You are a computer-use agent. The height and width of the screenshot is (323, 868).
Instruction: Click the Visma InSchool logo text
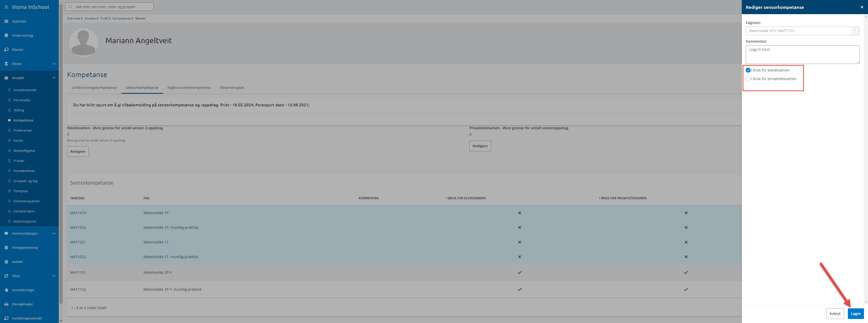click(x=30, y=7)
